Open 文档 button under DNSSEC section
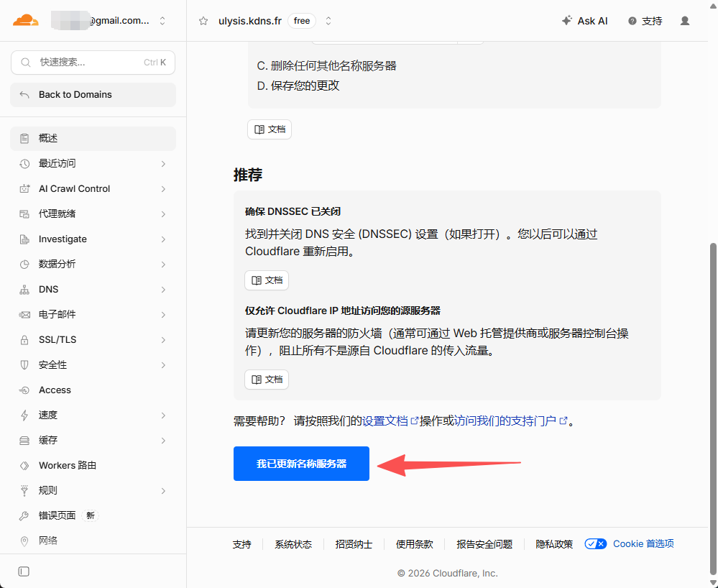Viewport: 718px width, 588px height. [x=267, y=280]
